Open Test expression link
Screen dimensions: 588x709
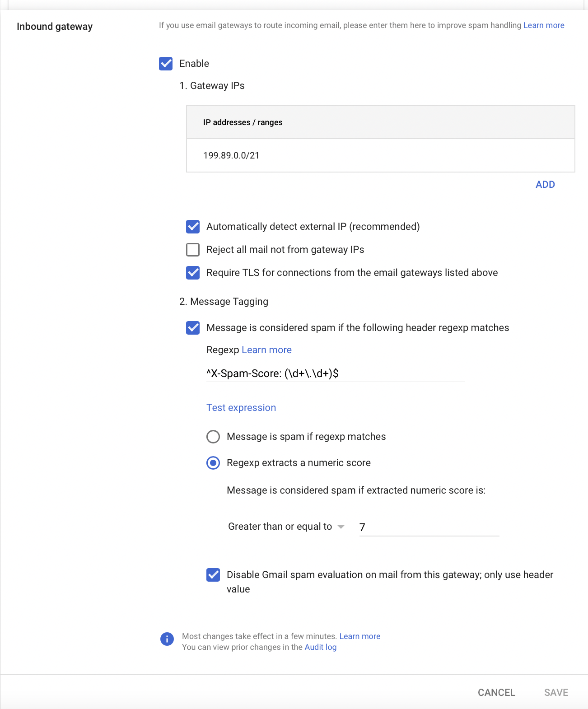pyautogui.click(x=241, y=408)
